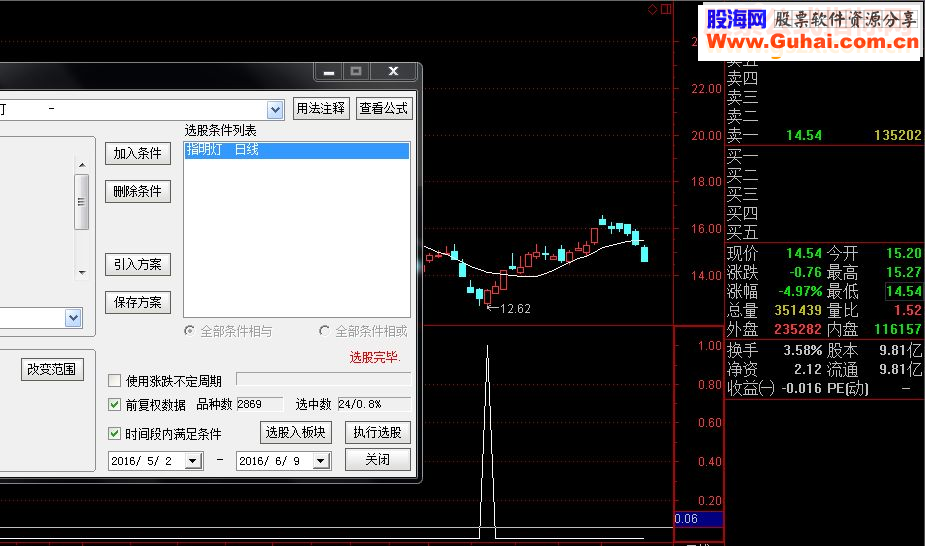Screen dimensions: 925x546
Task: Open the formula selection dropdown arrow
Action: (275, 110)
